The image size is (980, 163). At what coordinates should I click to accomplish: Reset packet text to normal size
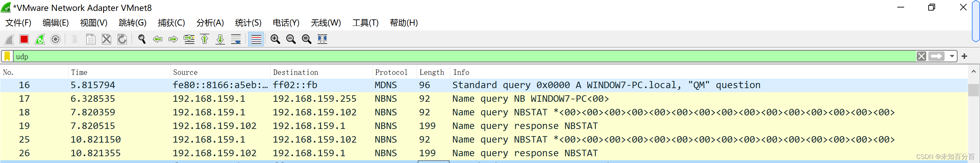point(307,39)
